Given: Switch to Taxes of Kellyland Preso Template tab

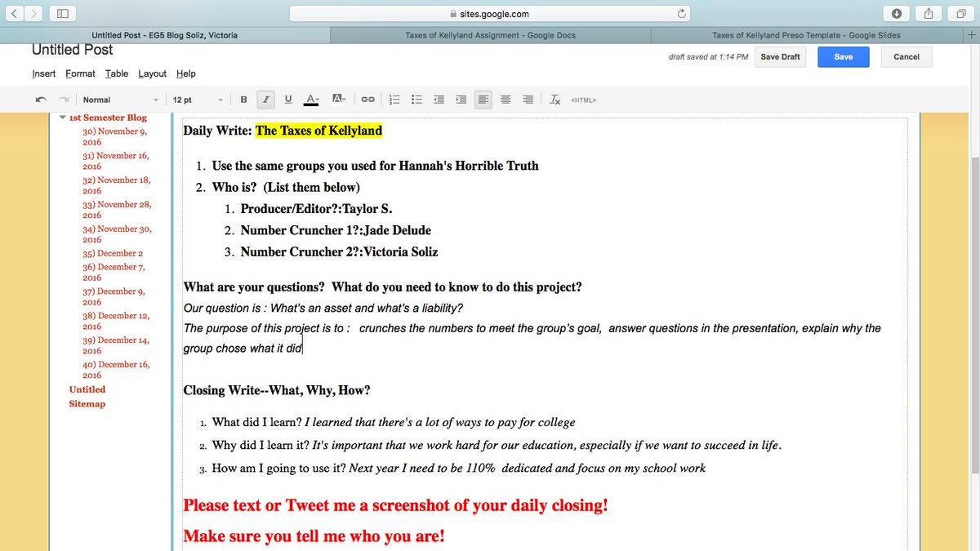Looking at the screenshot, I should pos(805,35).
